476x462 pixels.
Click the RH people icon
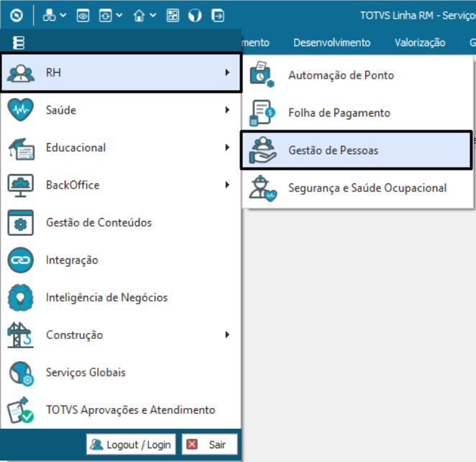tap(21, 73)
